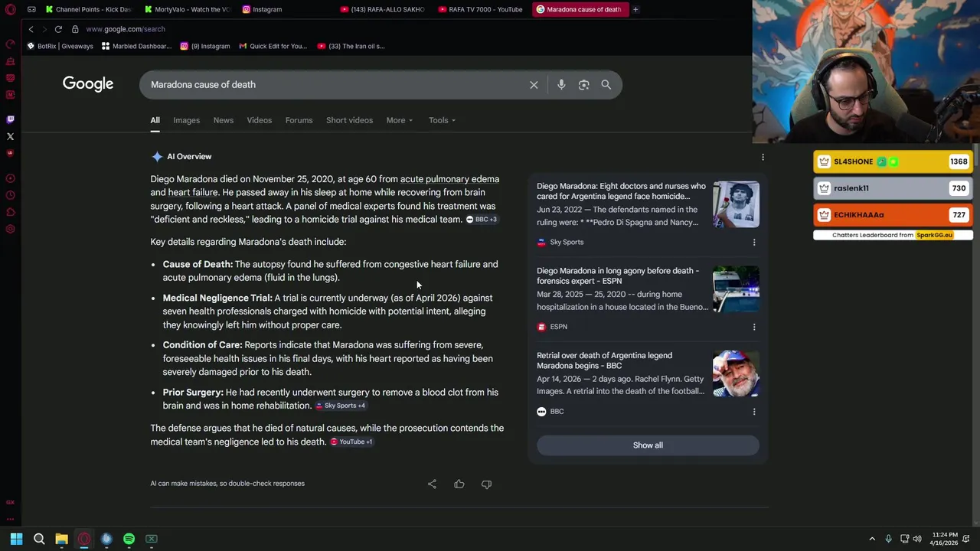Expand the Tools dropdown

coord(442,120)
